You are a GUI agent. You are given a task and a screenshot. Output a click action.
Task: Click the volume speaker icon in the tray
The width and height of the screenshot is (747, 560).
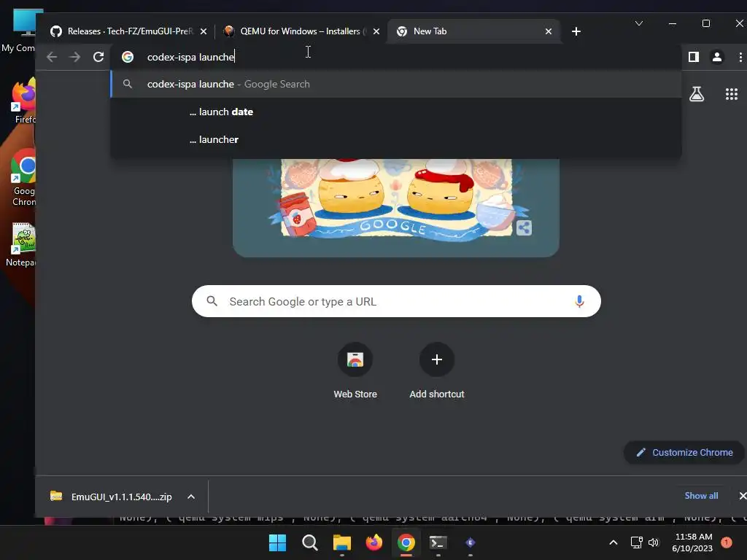point(654,542)
